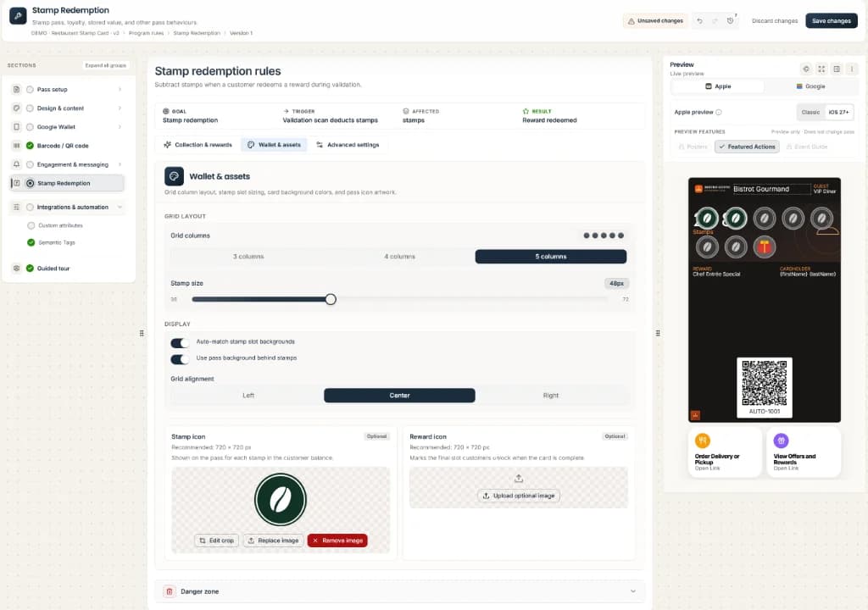This screenshot has height=610, width=868.
Task: Click Expand all groups in Sections
Action: pos(105,65)
